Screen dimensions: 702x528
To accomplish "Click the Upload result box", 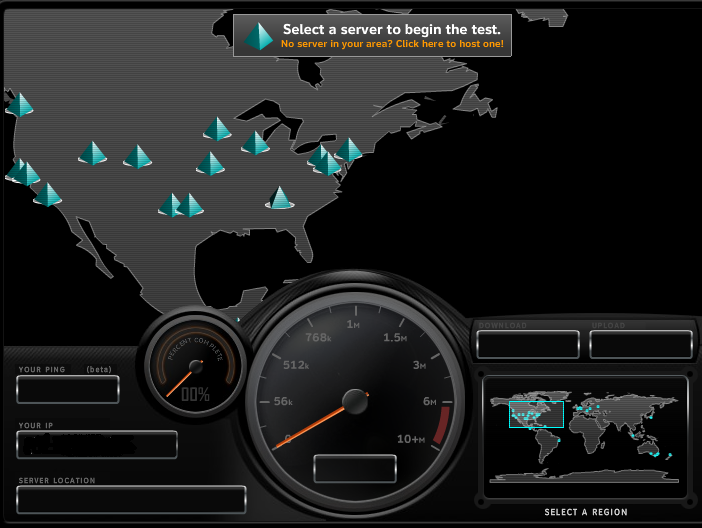I will pos(641,344).
